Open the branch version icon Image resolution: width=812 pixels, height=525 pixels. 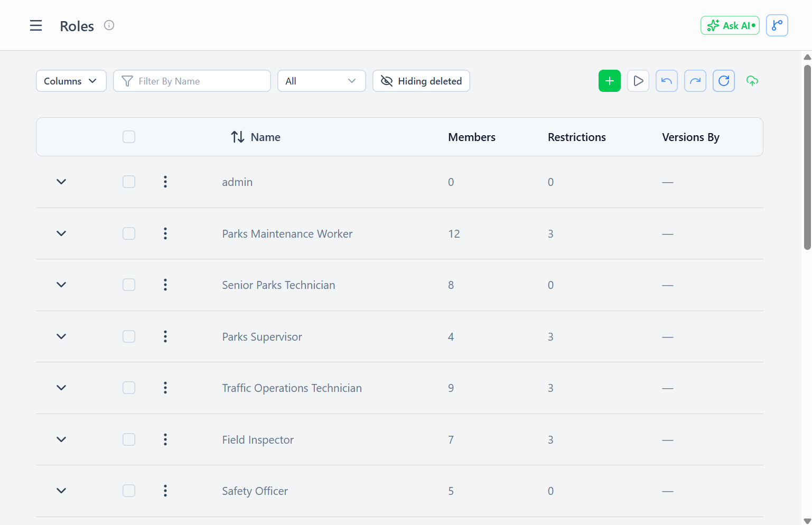click(777, 25)
